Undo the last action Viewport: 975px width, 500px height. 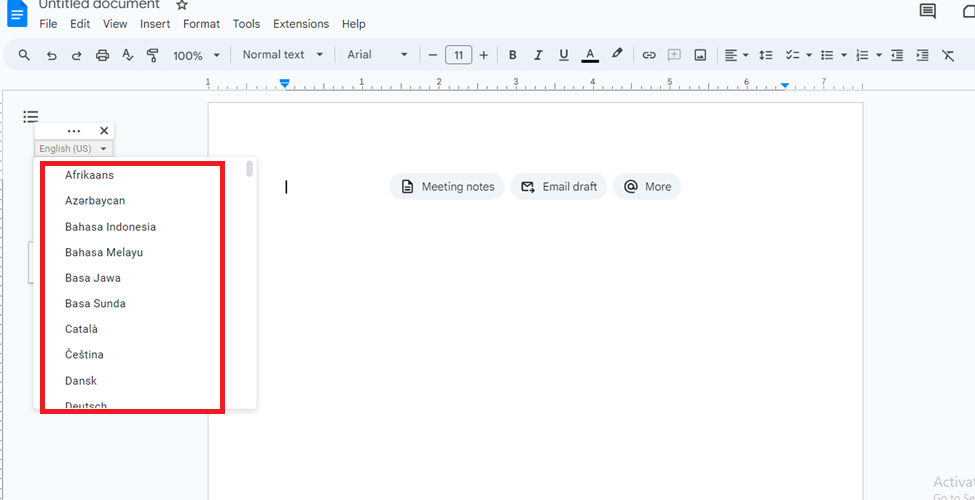coord(52,55)
